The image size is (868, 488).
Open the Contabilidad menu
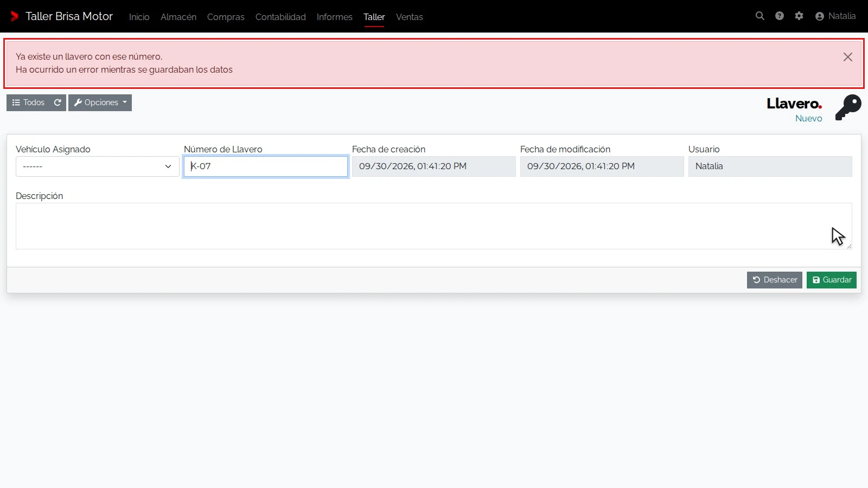[280, 17]
